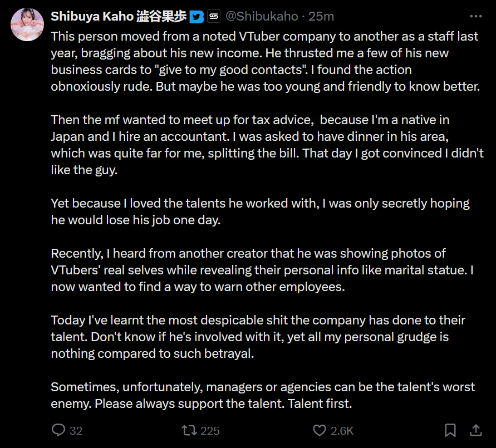The width and height of the screenshot is (496, 448).
Task: Open Shibuya Kaho's profile avatar picture
Action: click(x=27, y=24)
